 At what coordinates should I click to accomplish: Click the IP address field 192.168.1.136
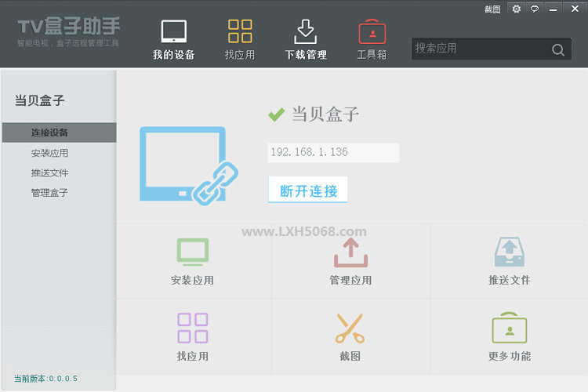click(x=333, y=153)
